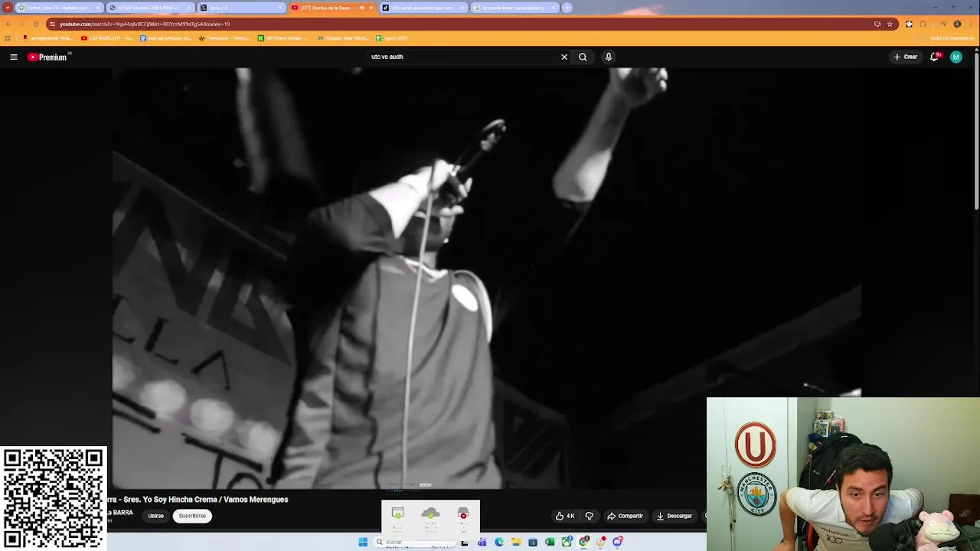Open the Chrome tab search dropdown
Screen dimensions: 980x551
coord(8,8)
